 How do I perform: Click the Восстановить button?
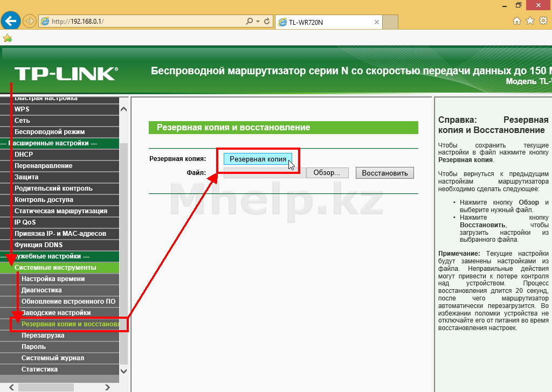click(x=385, y=173)
